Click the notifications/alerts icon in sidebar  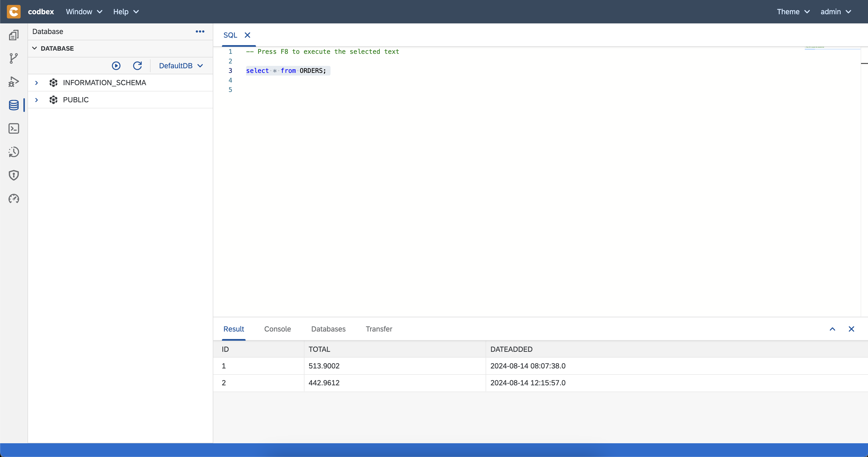14,175
